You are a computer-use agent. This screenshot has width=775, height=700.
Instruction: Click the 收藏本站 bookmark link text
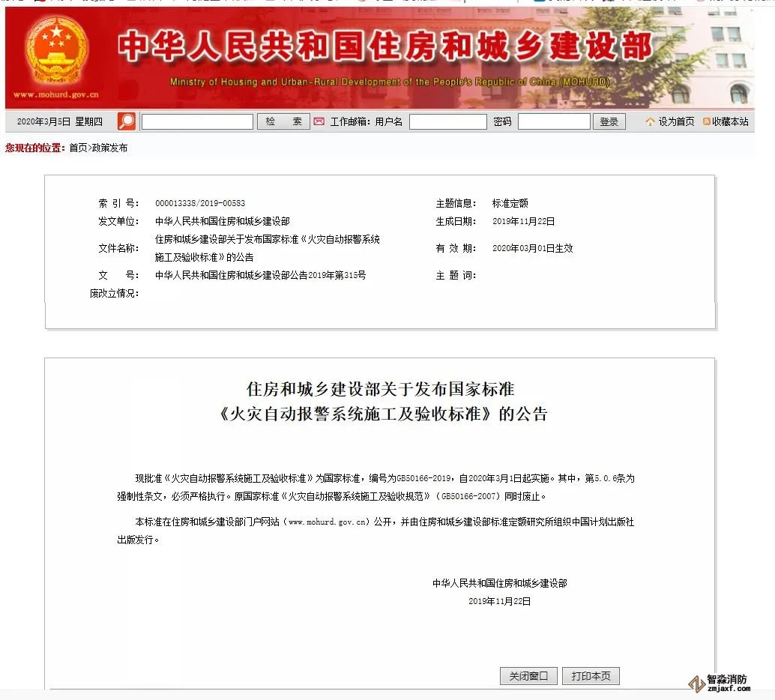pyautogui.click(x=730, y=121)
